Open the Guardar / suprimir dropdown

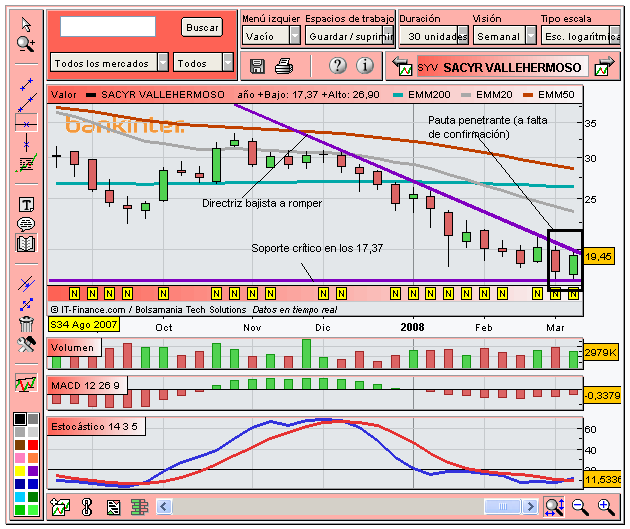tap(350, 36)
